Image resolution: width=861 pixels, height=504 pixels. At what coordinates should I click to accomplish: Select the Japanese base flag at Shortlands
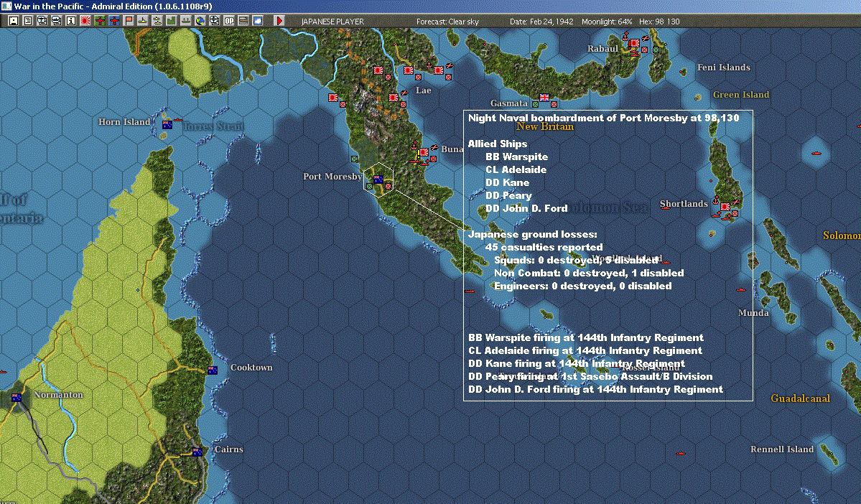click(725, 207)
